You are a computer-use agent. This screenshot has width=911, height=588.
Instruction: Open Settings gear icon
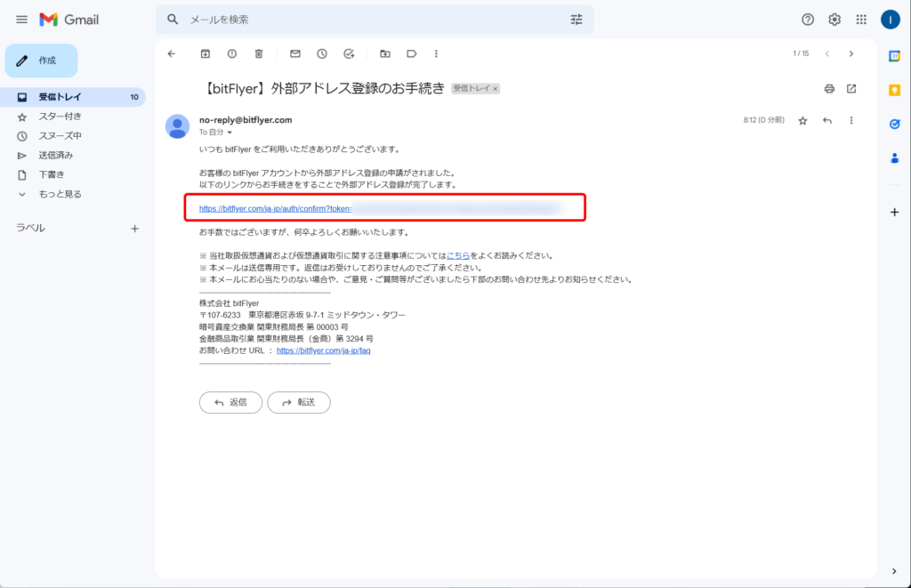[x=834, y=20]
